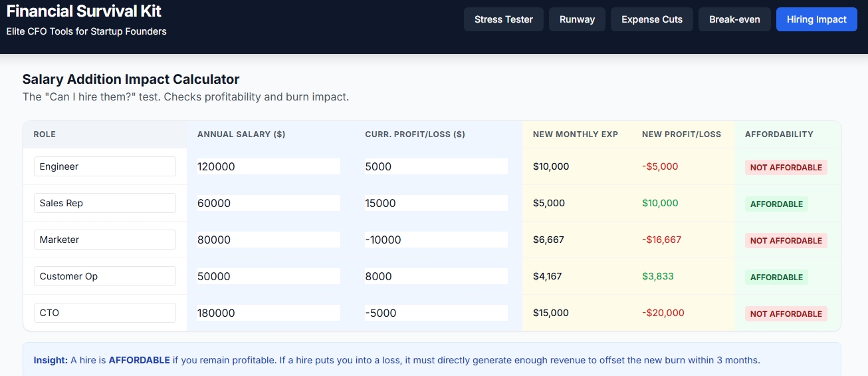Click the Annual Salary column header
Screen dimensions: 868x376
point(241,134)
